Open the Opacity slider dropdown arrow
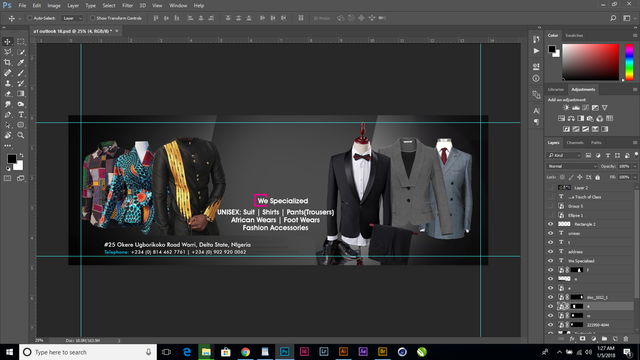The image size is (640, 360). pyautogui.click(x=635, y=166)
